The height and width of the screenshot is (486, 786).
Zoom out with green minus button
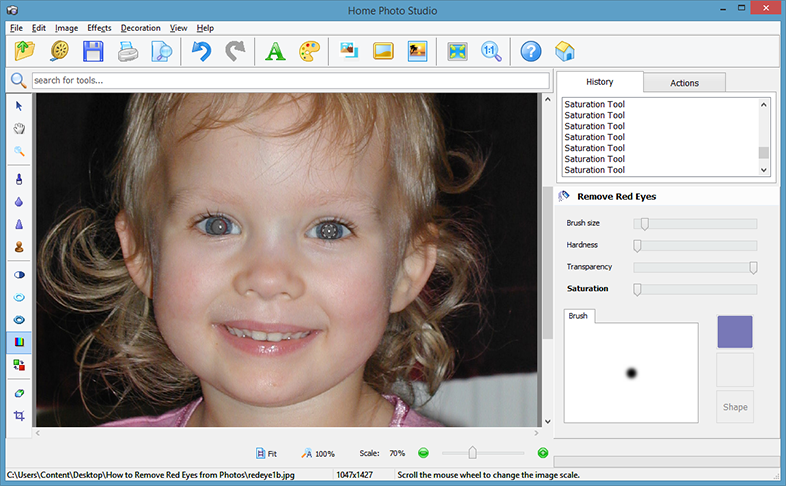point(424,453)
